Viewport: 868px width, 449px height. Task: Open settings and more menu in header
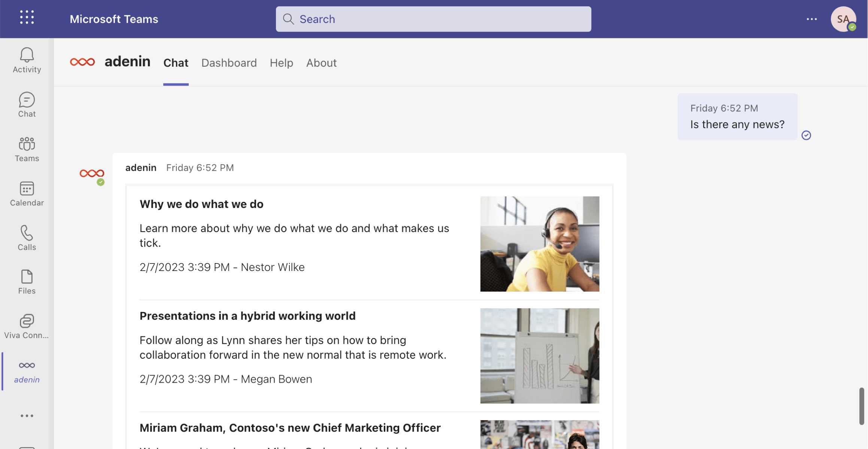point(811,19)
